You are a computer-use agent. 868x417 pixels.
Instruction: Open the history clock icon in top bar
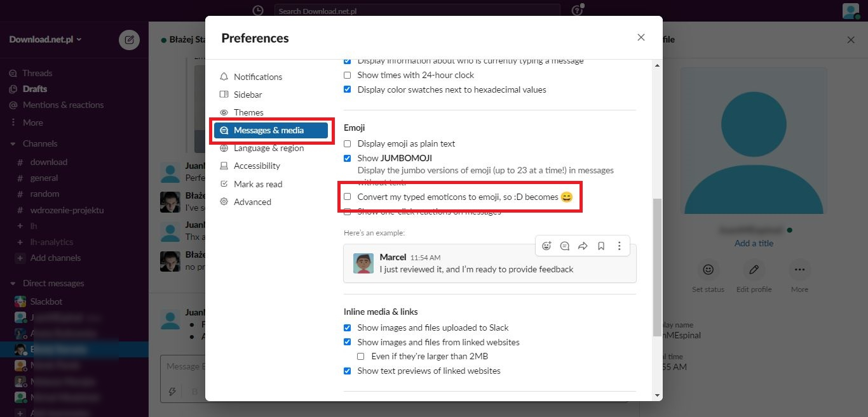click(257, 11)
